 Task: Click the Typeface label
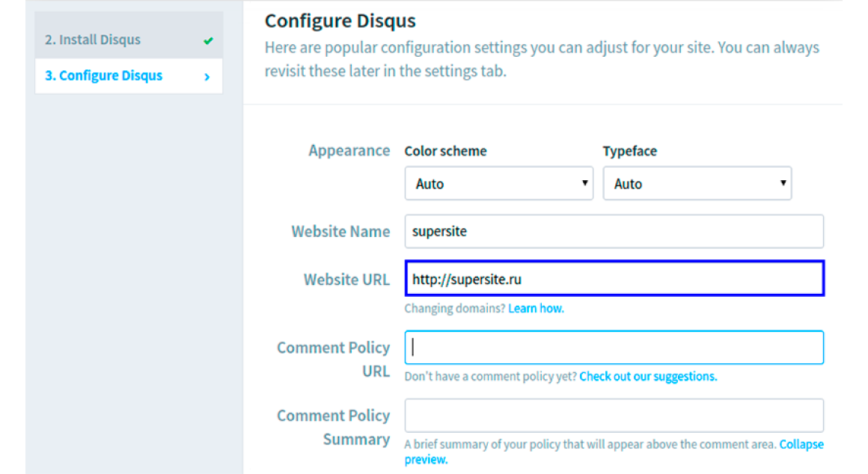(630, 151)
